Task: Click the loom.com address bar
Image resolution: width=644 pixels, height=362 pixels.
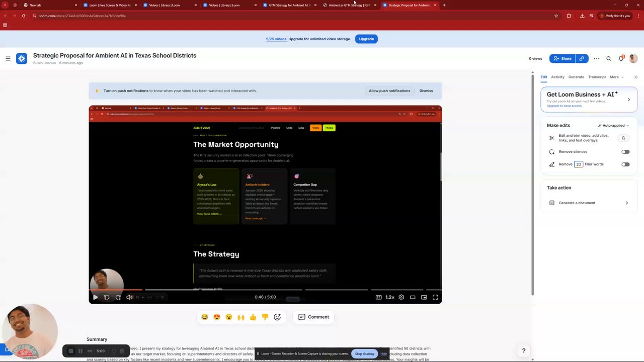Action: click(x=292, y=16)
